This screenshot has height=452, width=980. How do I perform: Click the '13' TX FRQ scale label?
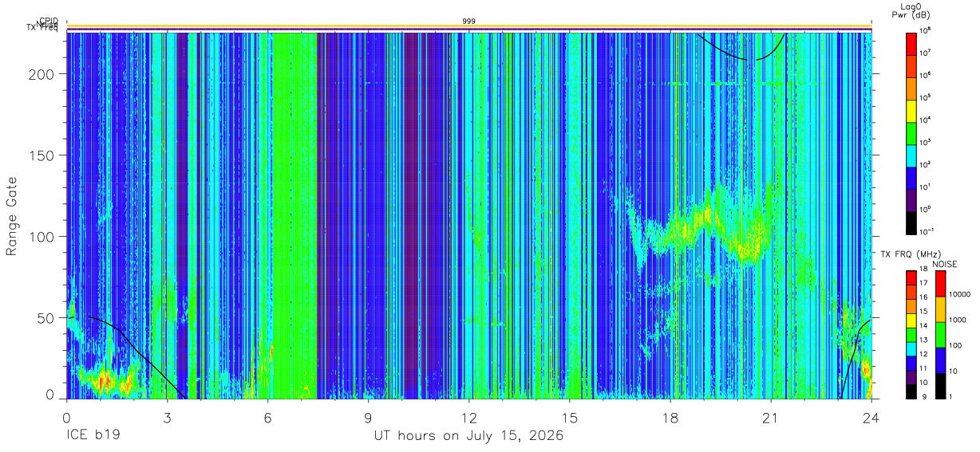tap(925, 340)
